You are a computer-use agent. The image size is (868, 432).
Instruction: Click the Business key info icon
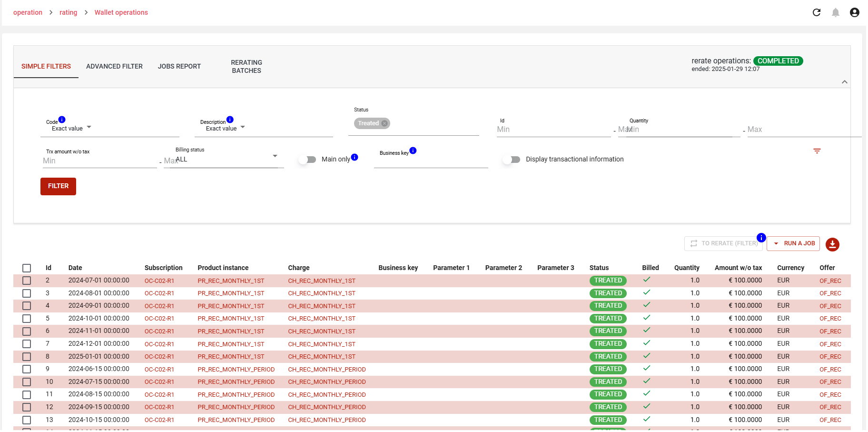point(413,151)
